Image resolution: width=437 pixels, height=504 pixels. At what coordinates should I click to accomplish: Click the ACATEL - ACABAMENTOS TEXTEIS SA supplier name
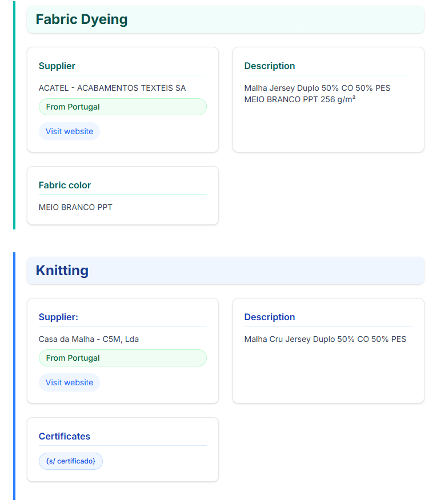coord(112,88)
